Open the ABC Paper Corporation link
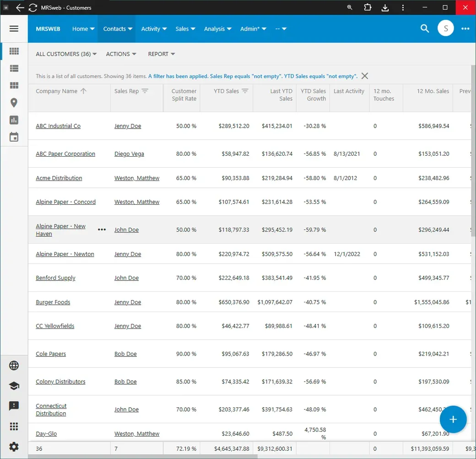Viewport: 476px width, 459px height. click(x=65, y=154)
